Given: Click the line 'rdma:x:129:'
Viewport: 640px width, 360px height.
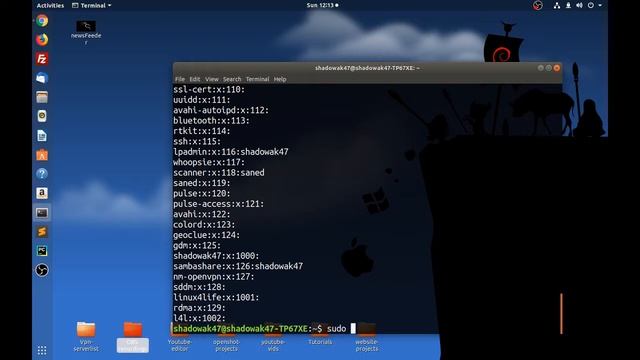Looking at the screenshot, I should (x=199, y=308).
